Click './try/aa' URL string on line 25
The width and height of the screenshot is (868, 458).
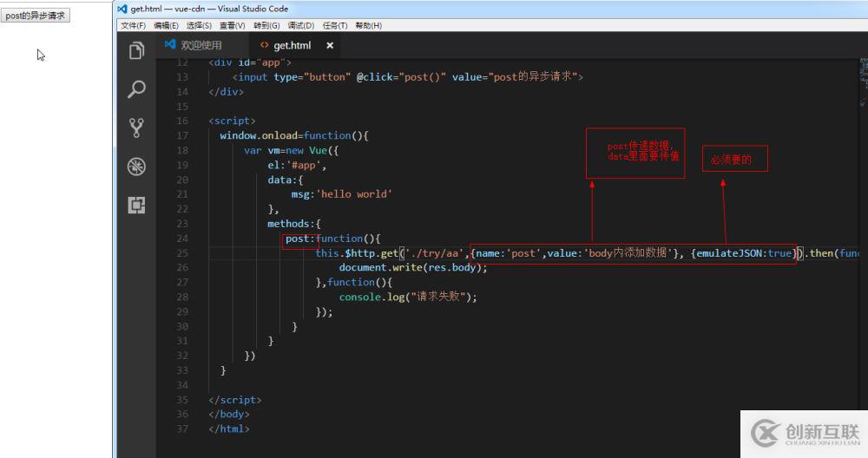(x=433, y=253)
